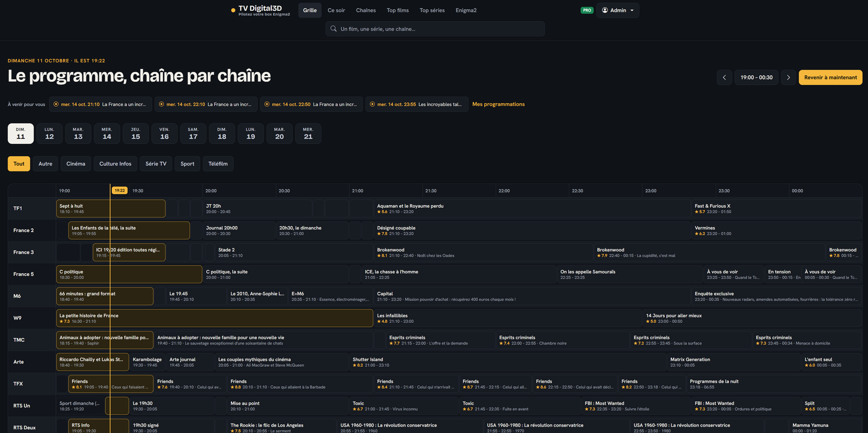
Task: Select the Téléfilm filter
Action: click(x=218, y=164)
